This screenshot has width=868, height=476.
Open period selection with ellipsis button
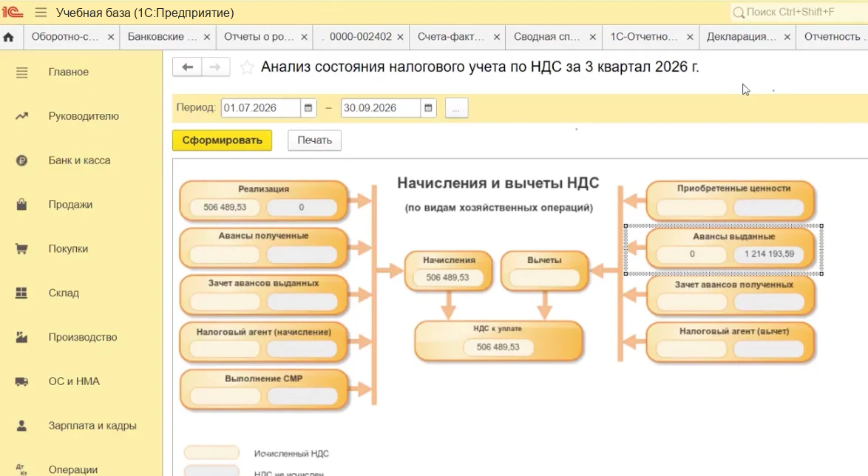[456, 108]
